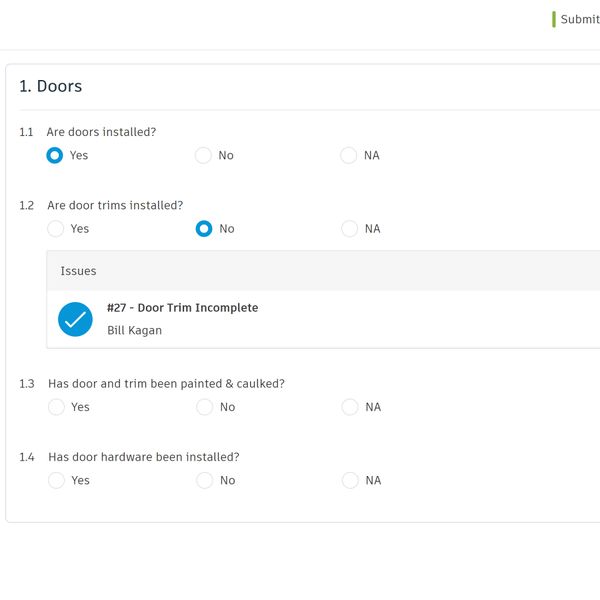
Task: Mark door and trim painted & caulked NA
Action: 350,407
